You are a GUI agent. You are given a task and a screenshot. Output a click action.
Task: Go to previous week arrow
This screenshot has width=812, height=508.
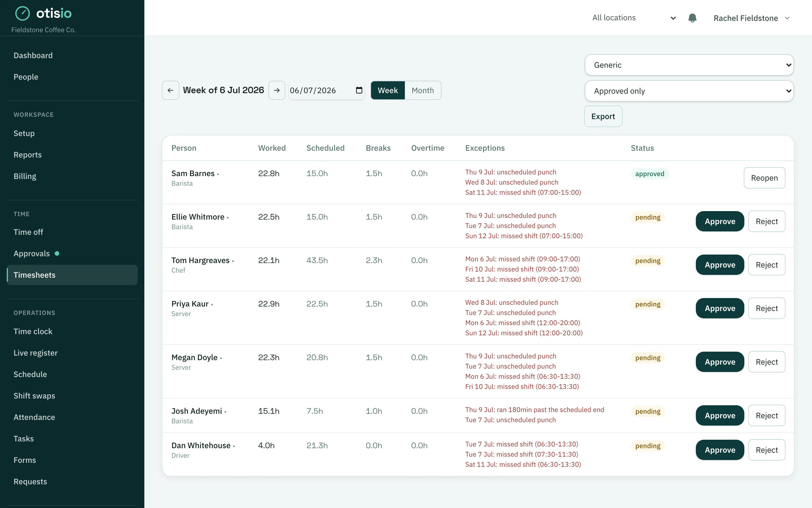pos(171,90)
